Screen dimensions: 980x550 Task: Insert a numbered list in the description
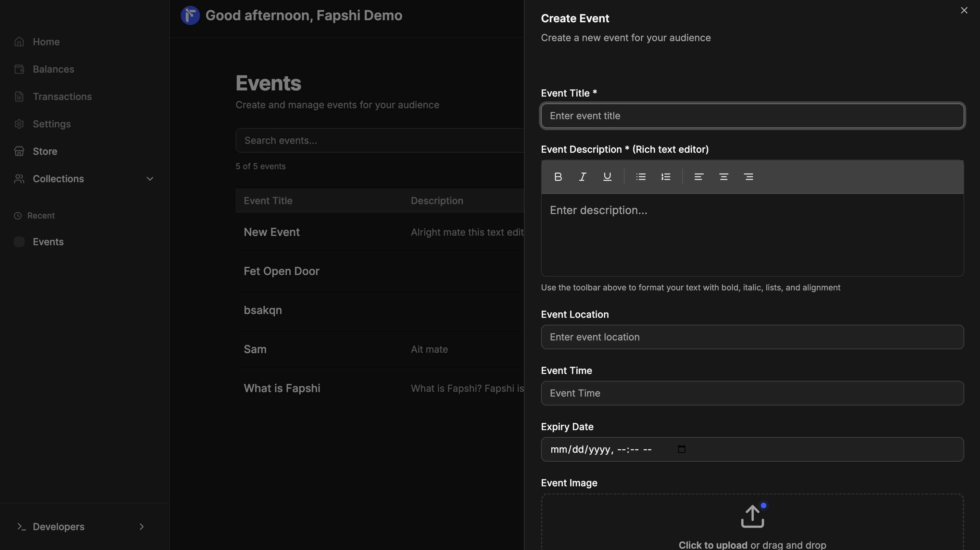pos(665,177)
